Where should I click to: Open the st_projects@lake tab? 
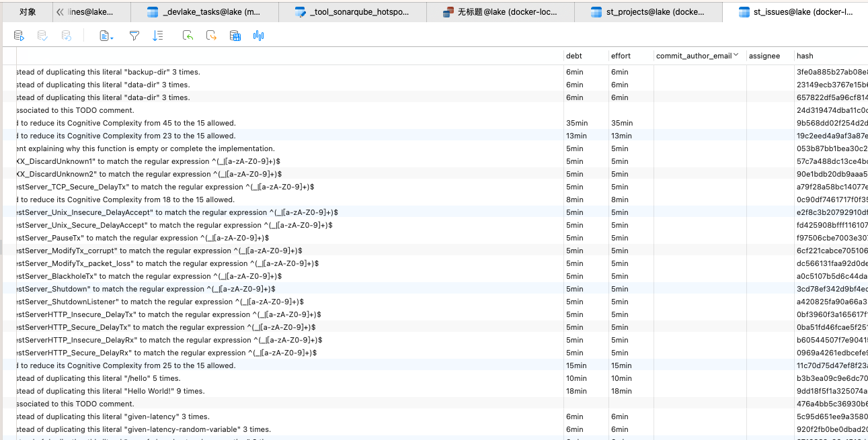pos(648,12)
